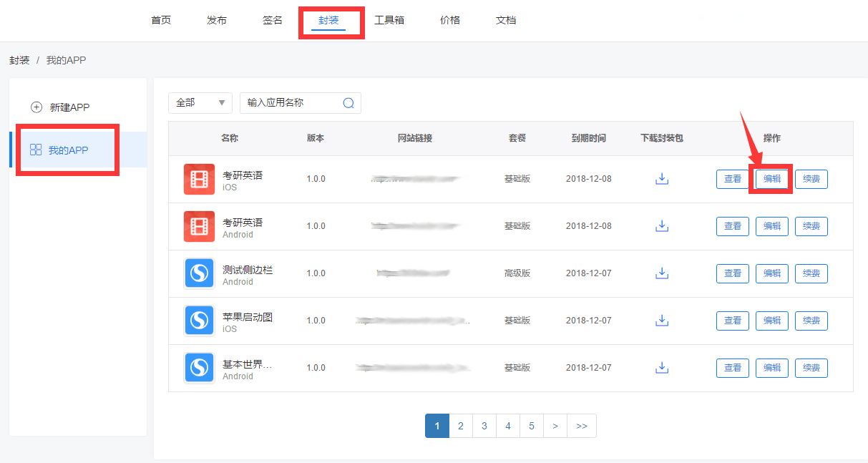This screenshot has width=868, height=463.
Task: Click 续费 for 苹果启动图 app
Action: tap(811, 321)
